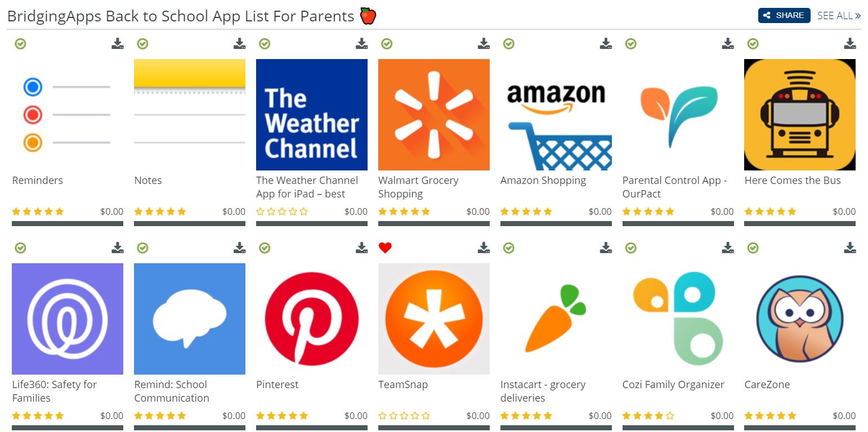Click the download icon above TeamSnap
868x432 pixels.
(x=484, y=248)
